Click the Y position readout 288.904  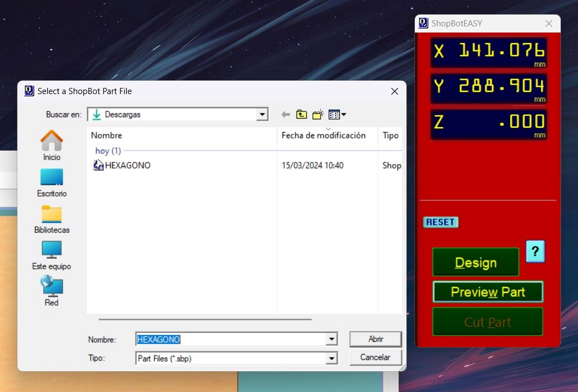pos(488,88)
